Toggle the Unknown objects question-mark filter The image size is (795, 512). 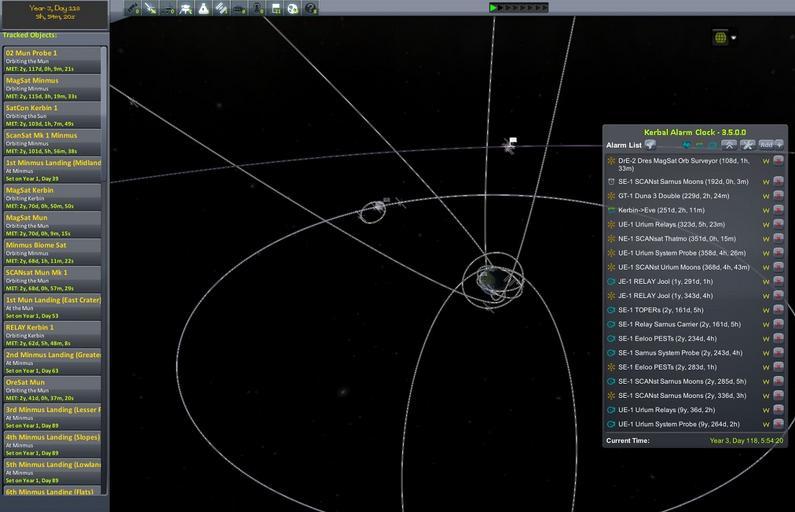pos(311,8)
